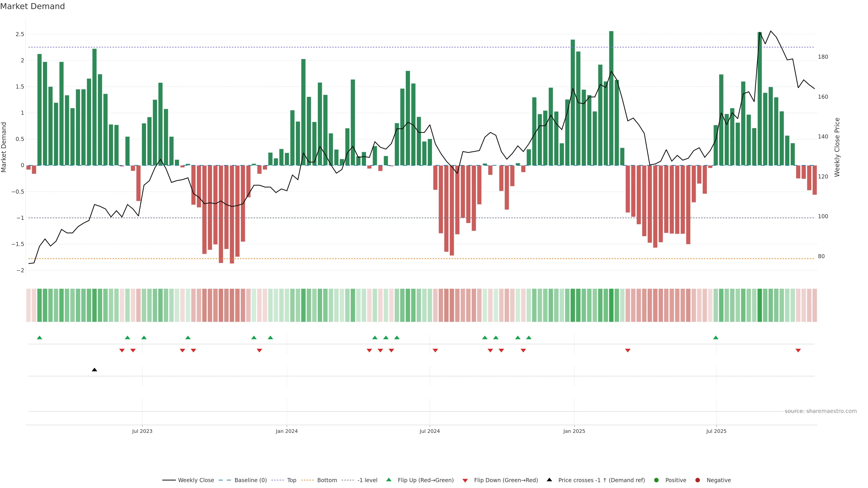Toggle the Baseline (0) legend entry
Screen dimensions: 868x488
pyautogui.click(x=250, y=480)
